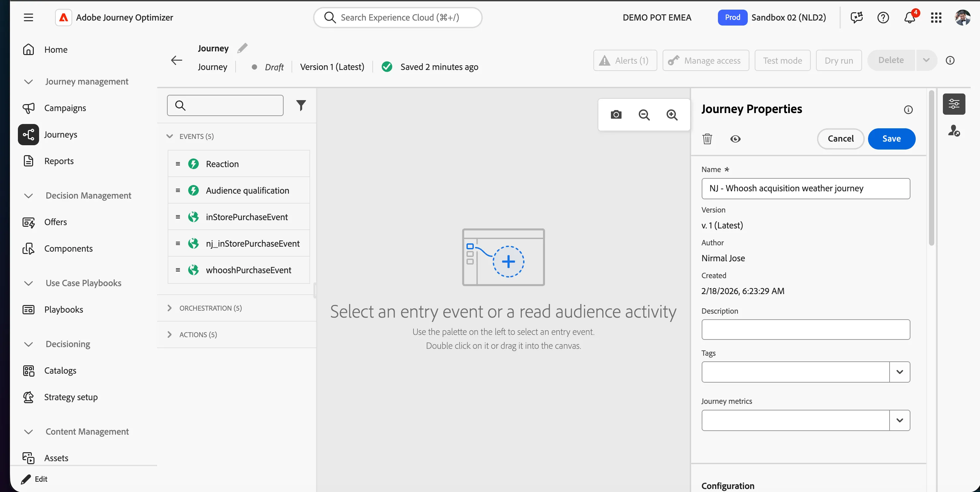The image size is (980, 492).
Task: Expand the ORCHESTRATION (5) section
Action: coord(170,308)
